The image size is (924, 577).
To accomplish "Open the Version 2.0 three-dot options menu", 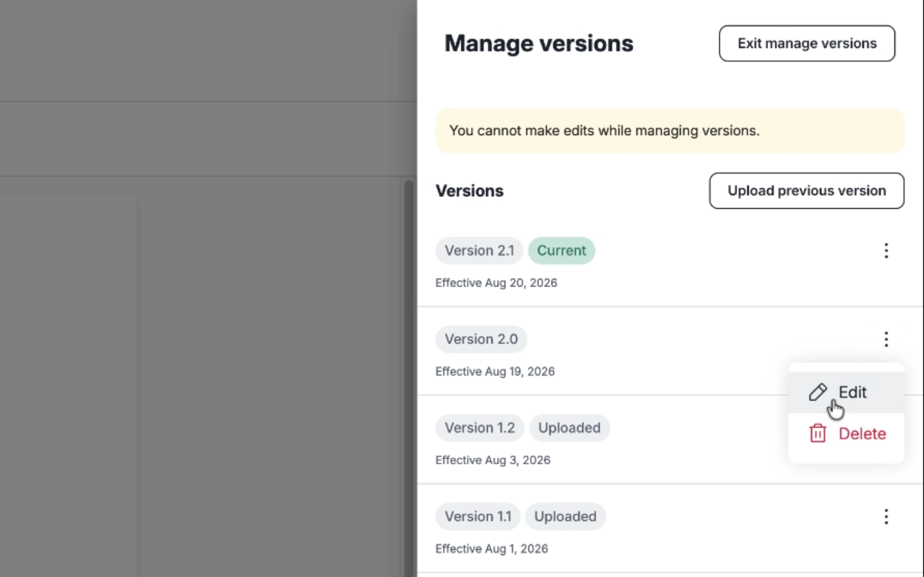I will [x=886, y=339].
